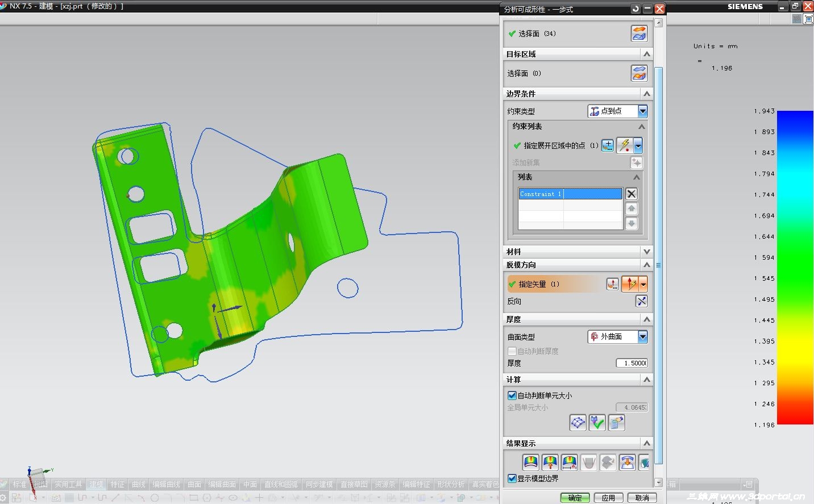Uncheck 自动判断单元大小 checkbox

pyautogui.click(x=512, y=395)
